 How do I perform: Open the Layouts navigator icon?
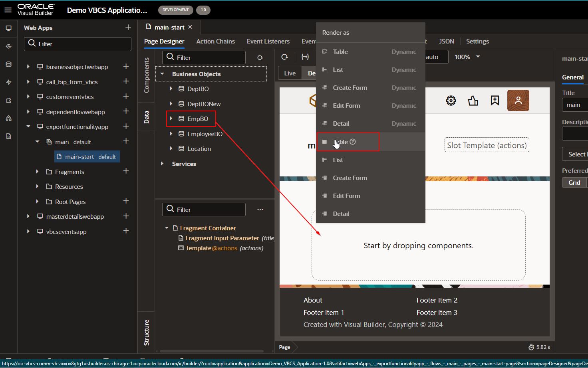pos(8,118)
